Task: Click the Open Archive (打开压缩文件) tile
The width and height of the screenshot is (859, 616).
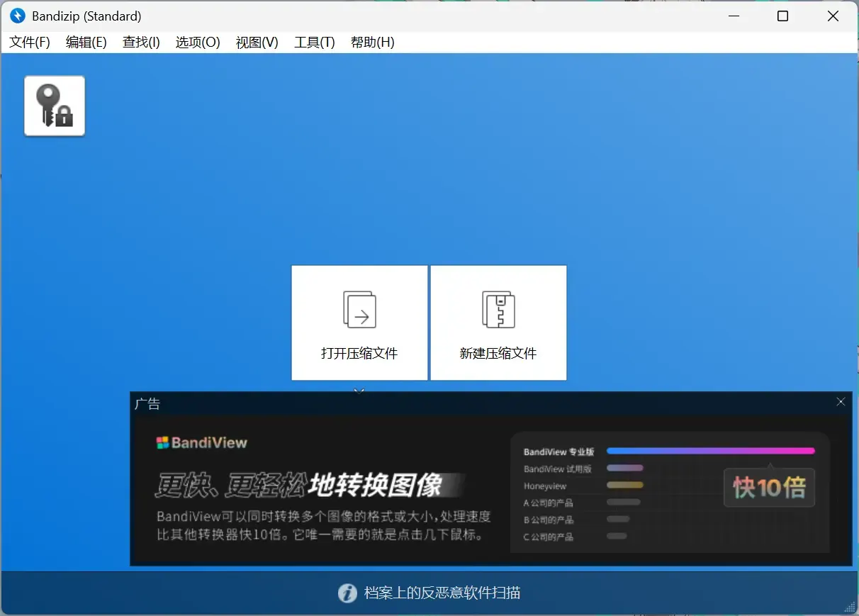Action: point(359,323)
